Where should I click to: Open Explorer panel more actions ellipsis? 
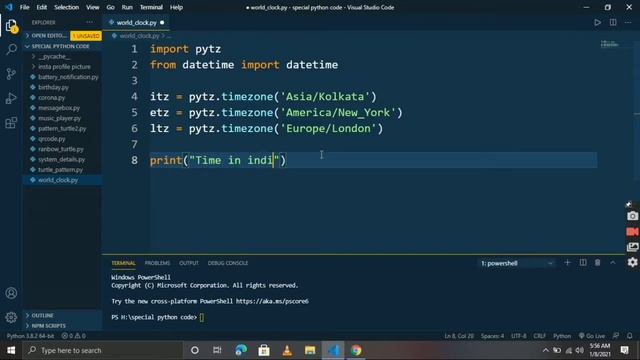(89, 22)
